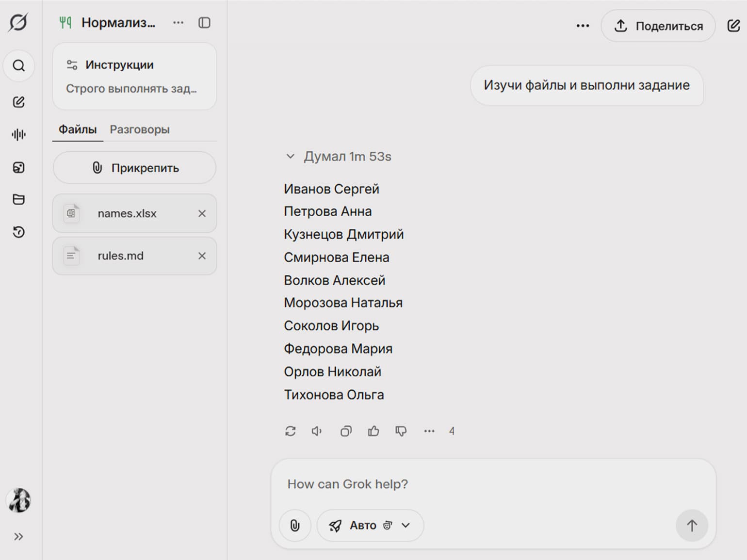Open voice mode waveform icon in sidebar
This screenshot has width=747, height=560.
pos(19,134)
